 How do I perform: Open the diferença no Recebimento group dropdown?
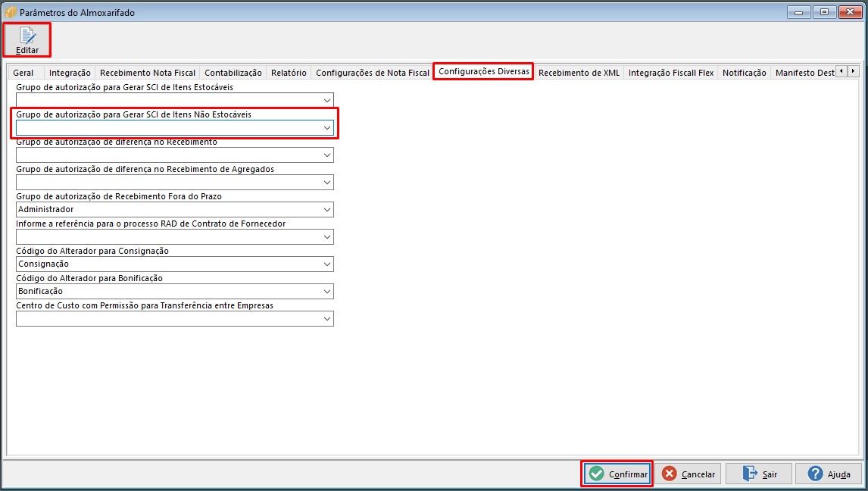pyautogui.click(x=326, y=155)
